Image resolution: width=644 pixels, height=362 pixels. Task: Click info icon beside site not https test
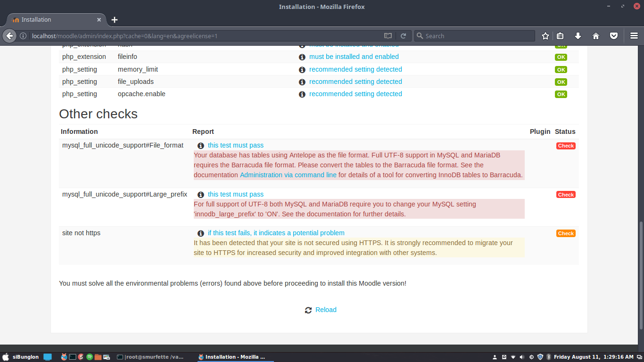tap(201, 233)
